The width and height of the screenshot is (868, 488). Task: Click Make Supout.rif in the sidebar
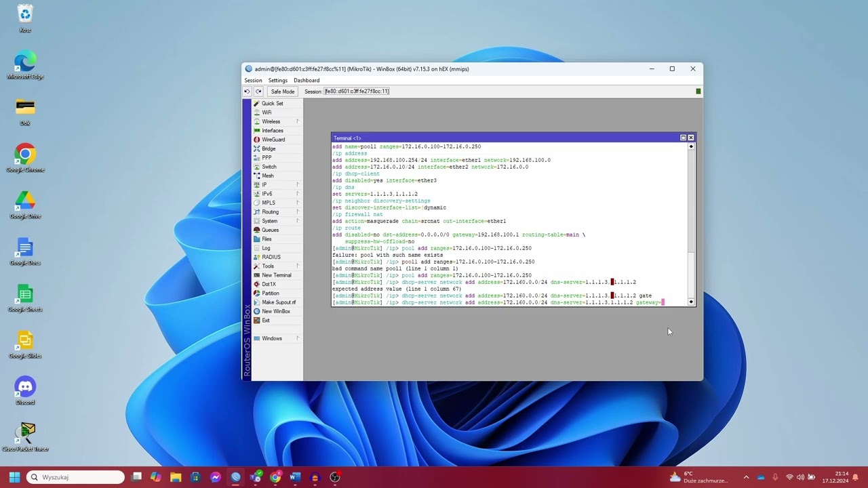279,302
